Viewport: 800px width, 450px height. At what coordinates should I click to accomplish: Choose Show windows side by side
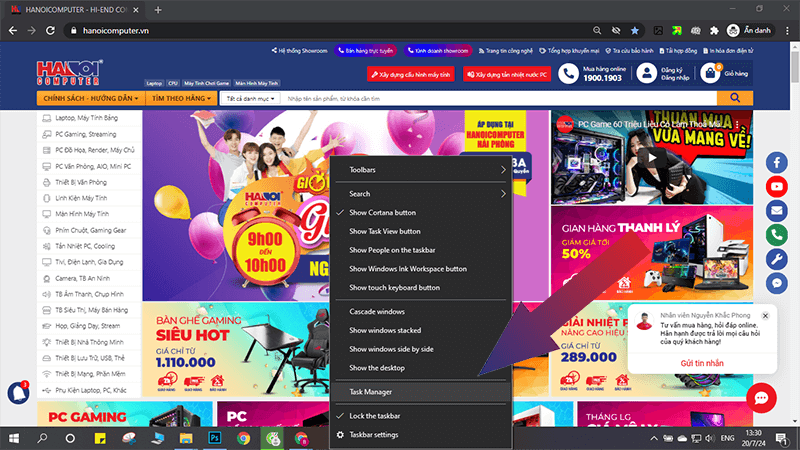[x=422, y=349]
